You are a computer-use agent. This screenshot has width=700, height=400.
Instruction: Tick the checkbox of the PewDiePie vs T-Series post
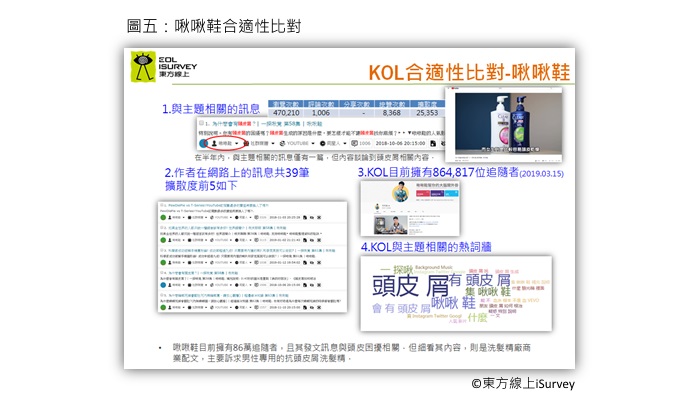point(162,205)
